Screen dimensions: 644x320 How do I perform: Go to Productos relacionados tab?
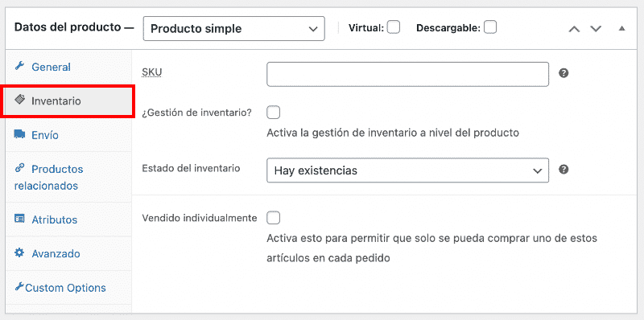[x=68, y=177]
